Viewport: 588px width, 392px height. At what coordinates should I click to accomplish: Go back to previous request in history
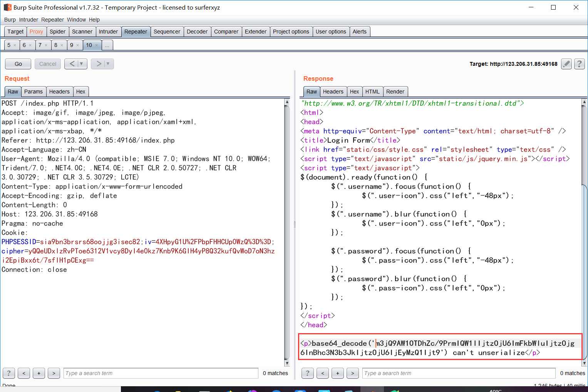(72, 64)
